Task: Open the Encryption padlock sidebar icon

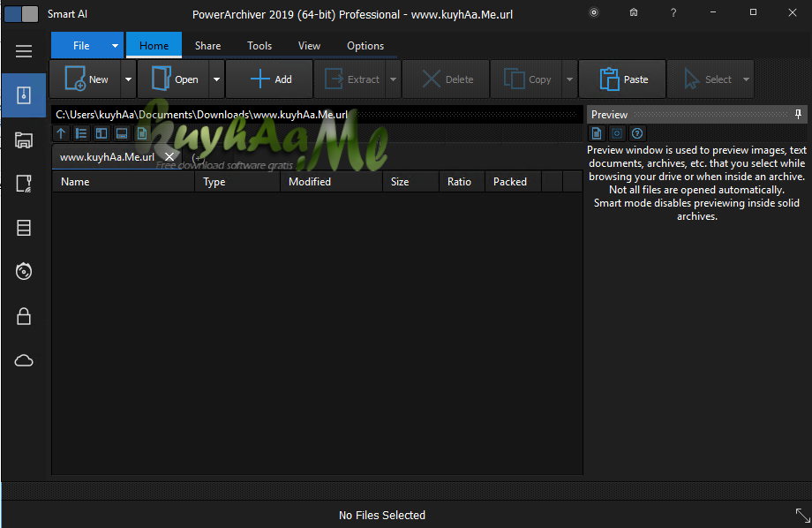Action: [24, 316]
